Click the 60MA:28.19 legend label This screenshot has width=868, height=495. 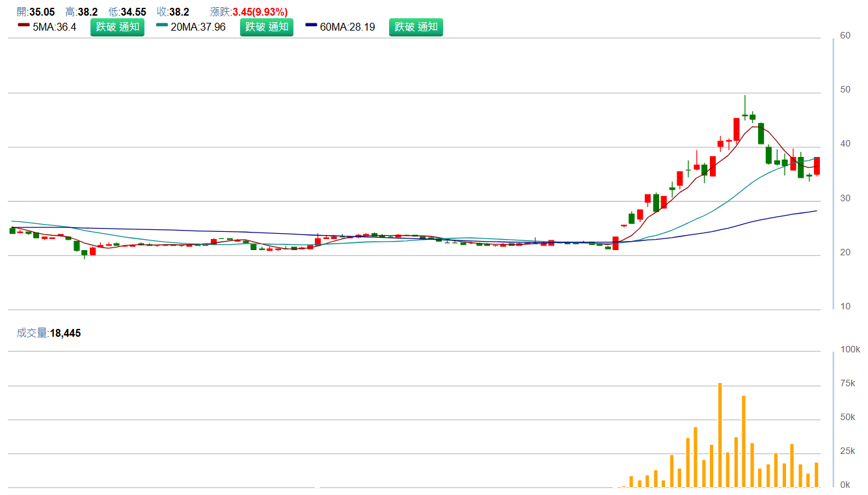point(347,27)
